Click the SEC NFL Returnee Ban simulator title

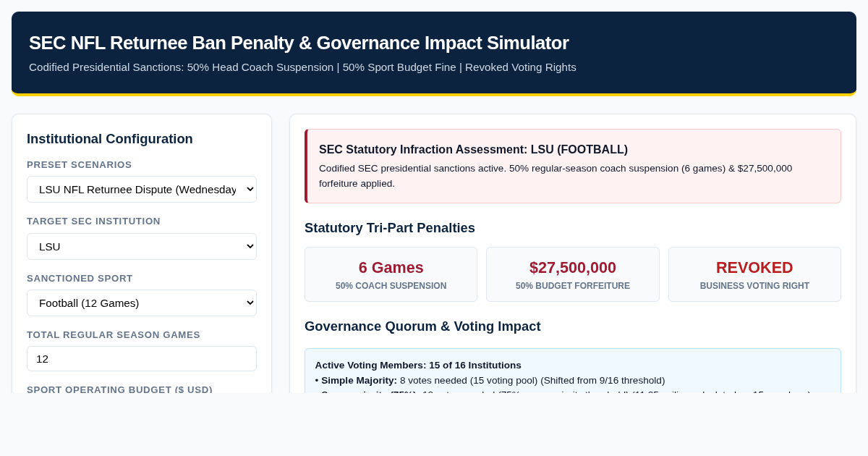pos(299,43)
